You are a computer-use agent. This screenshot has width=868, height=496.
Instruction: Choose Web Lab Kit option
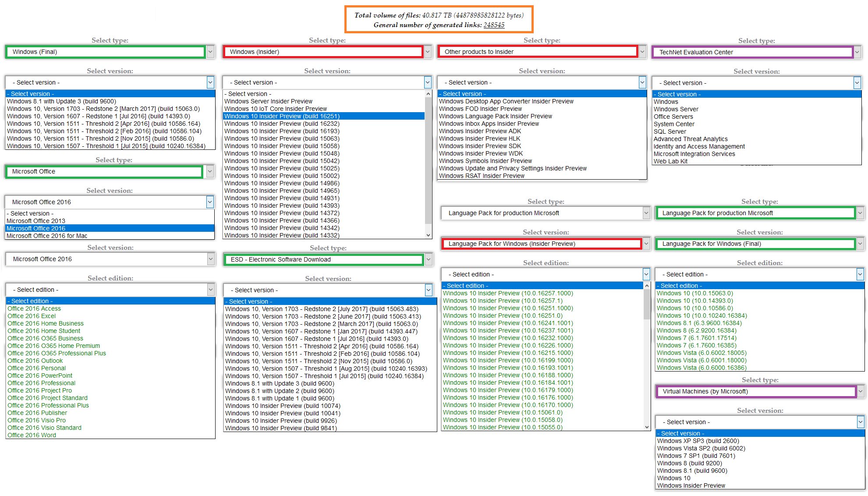757,161
